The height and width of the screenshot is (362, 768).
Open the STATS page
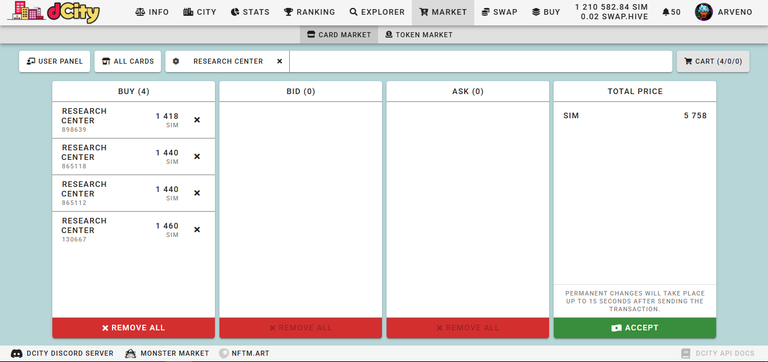pos(250,12)
